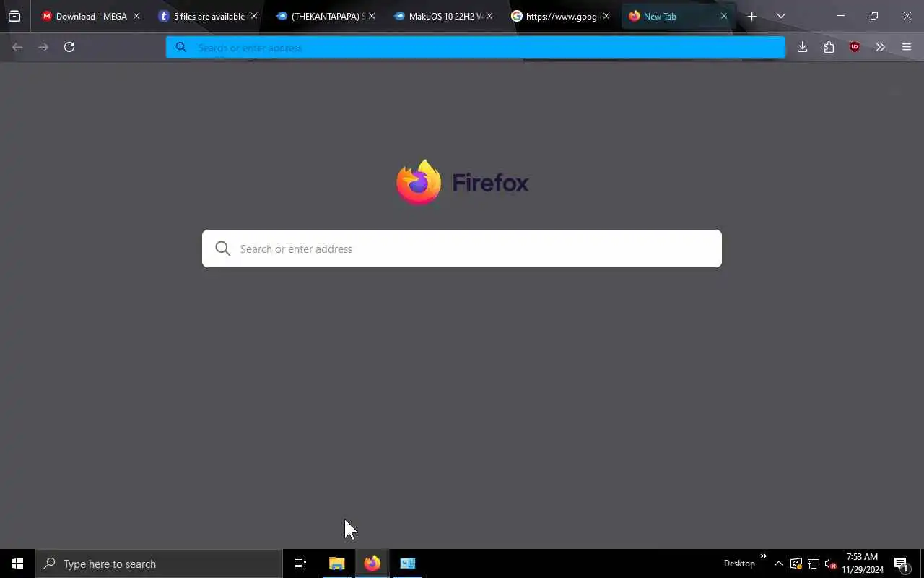Viewport: 924px width, 578px height.
Task: Click the Firefox taskbar icon
Action: click(372, 564)
